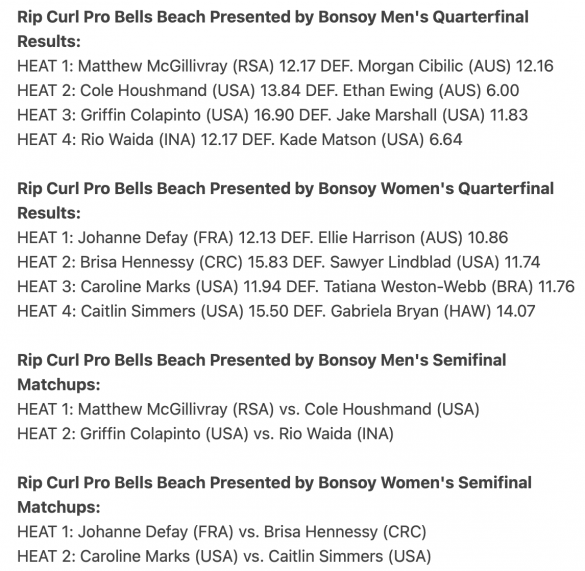Select the Johanne Defay 12.13 result line

tap(263, 238)
